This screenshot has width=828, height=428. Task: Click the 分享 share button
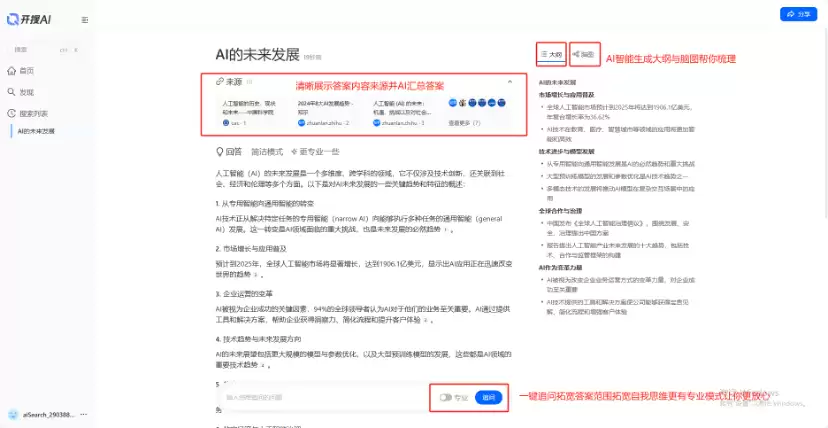[x=798, y=14]
